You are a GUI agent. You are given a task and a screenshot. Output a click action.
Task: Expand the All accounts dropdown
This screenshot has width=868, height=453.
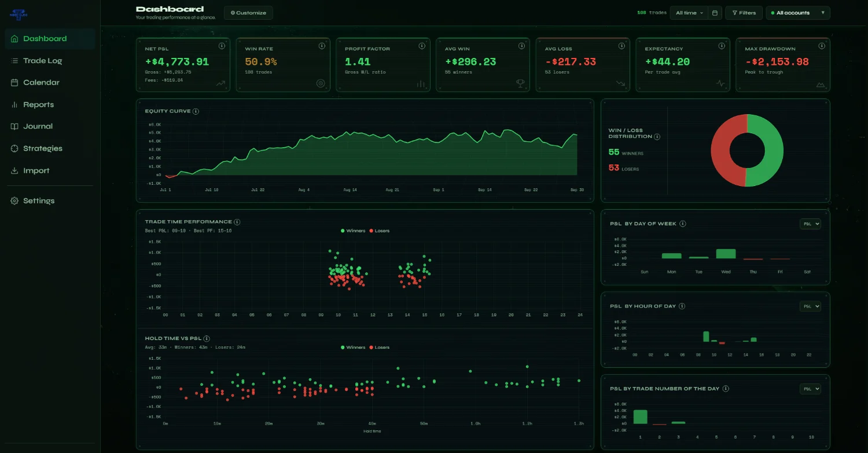click(x=798, y=13)
